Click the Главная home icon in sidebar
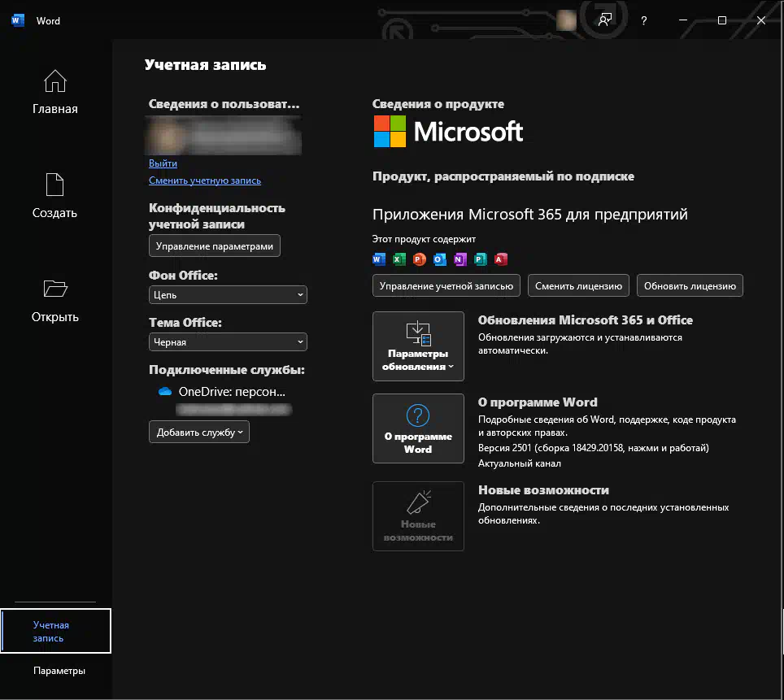The image size is (784, 700). 55,81
